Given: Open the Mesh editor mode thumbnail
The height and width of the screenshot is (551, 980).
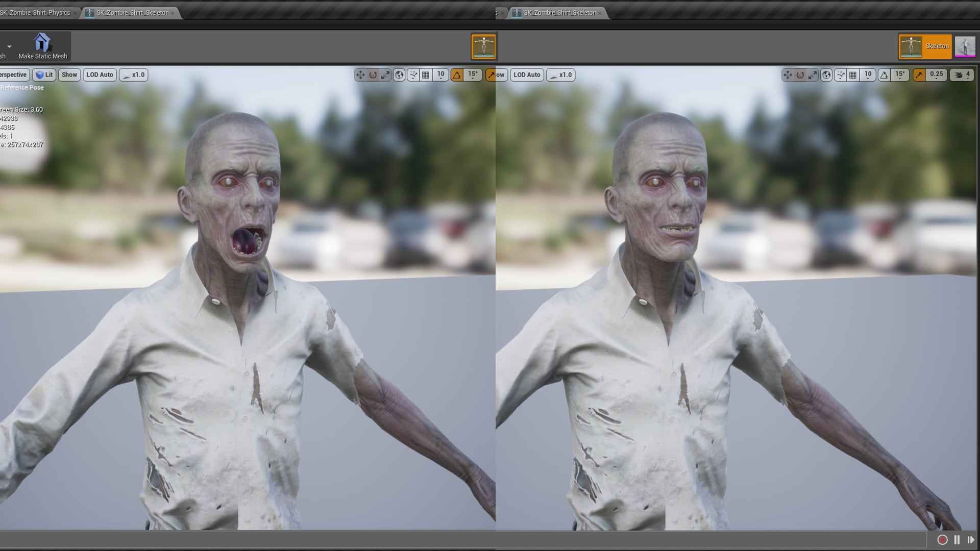Looking at the screenshot, I should click(x=965, y=46).
